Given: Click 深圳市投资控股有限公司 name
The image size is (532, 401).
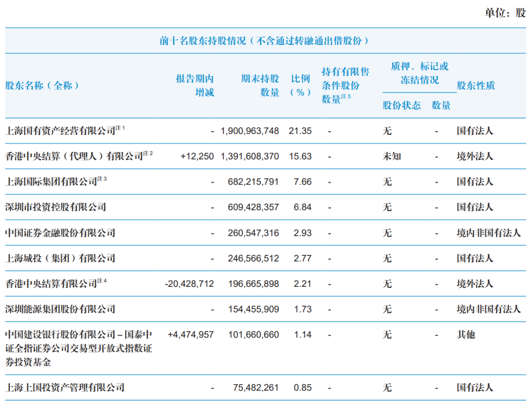Looking at the screenshot, I should [x=56, y=207].
